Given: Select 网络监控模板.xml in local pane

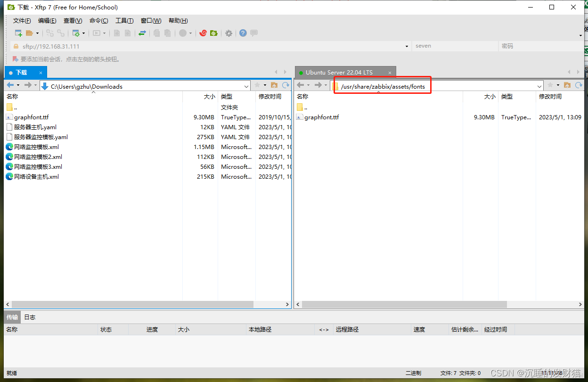Looking at the screenshot, I should point(36,147).
